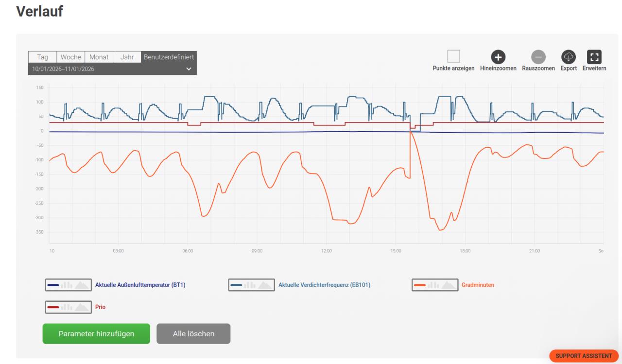Select line style icon for Prio
This screenshot has width=622, height=364.
pyautogui.click(x=54, y=307)
